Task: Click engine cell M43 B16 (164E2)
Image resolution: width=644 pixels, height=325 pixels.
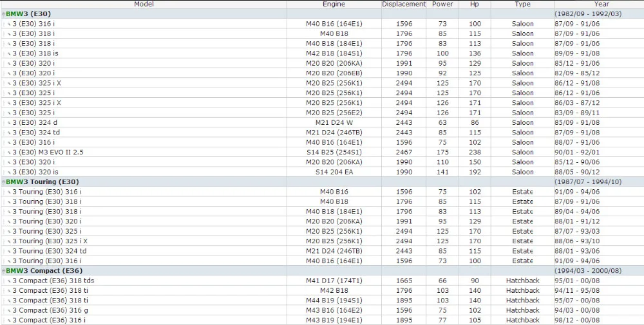Action: coord(334,310)
